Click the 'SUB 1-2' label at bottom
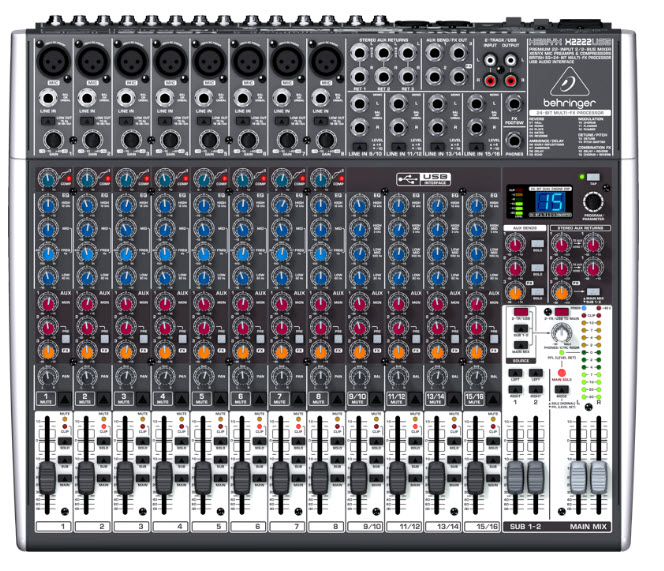Viewport: 664px width, 571px height. (525, 527)
